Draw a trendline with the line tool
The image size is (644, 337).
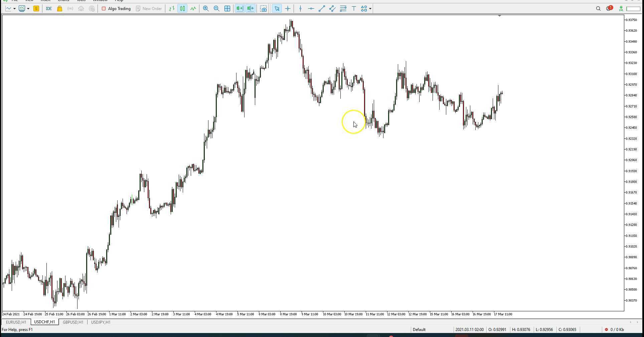321,8
